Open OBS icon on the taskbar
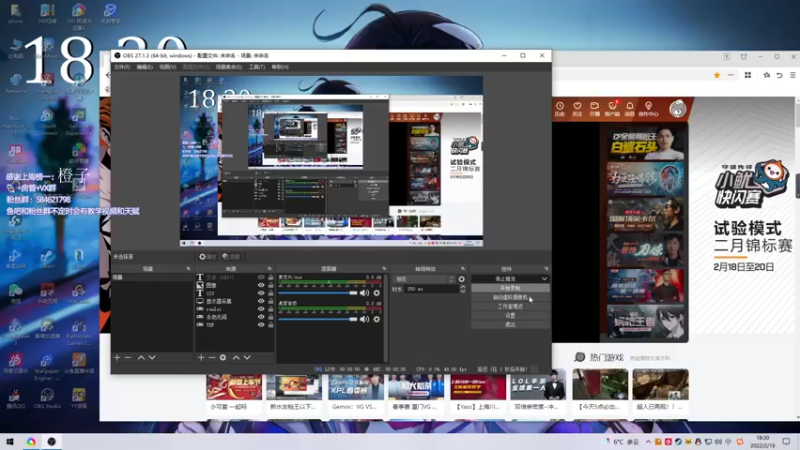Viewport: 800px width, 450px height. (52, 441)
